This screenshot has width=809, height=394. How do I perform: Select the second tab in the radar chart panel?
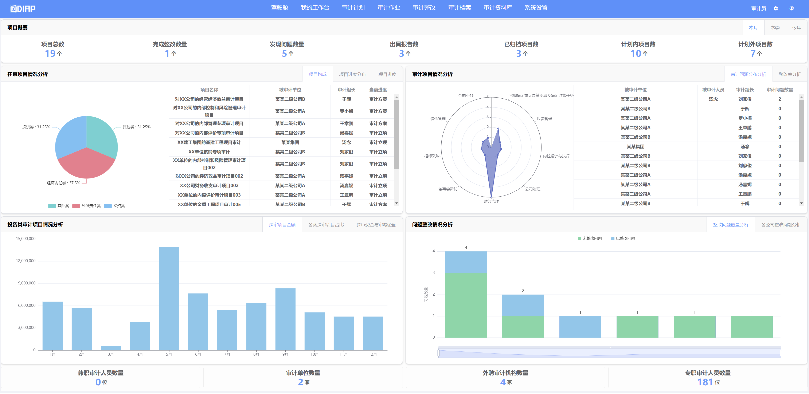pyautogui.click(x=789, y=74)
